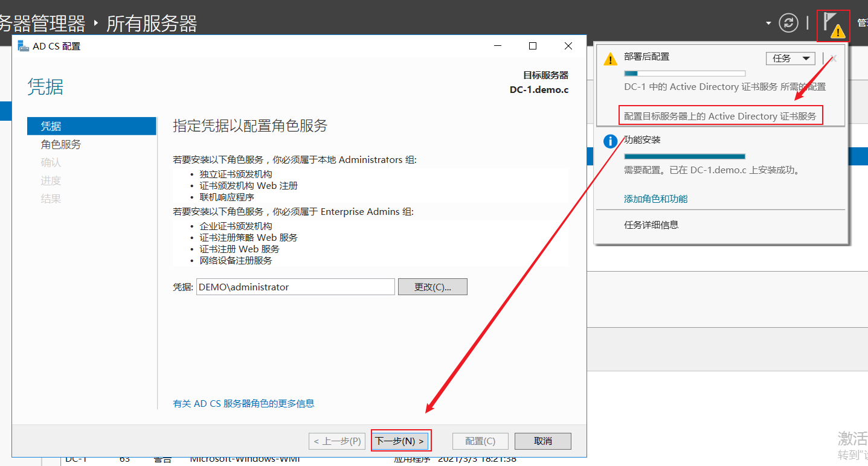The image size is (868, 466).
Task: Click the 部署后配置 notification title
Action: coord(646,57)
